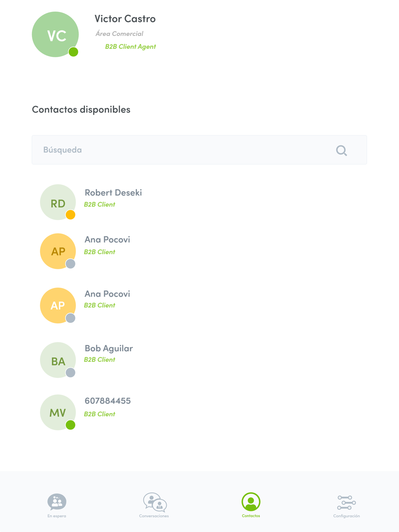Click the AP avatar with white initials
The width and height of the screenshot is (399, 532).
click(x=57, y=305)
